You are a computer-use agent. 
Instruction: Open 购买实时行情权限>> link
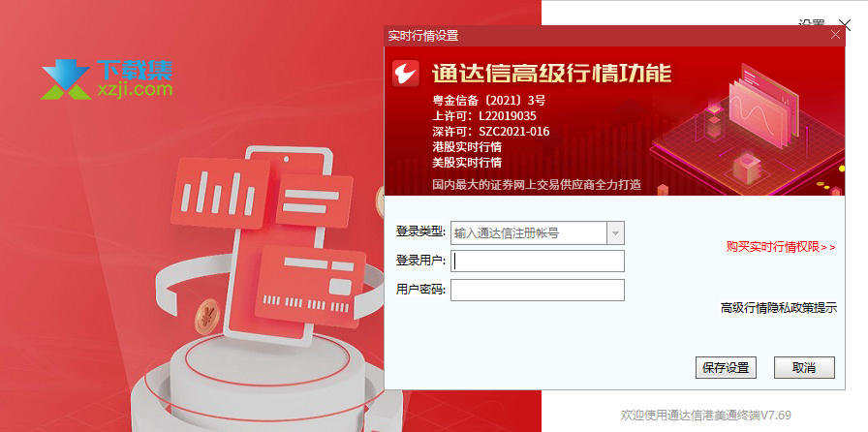781,247
